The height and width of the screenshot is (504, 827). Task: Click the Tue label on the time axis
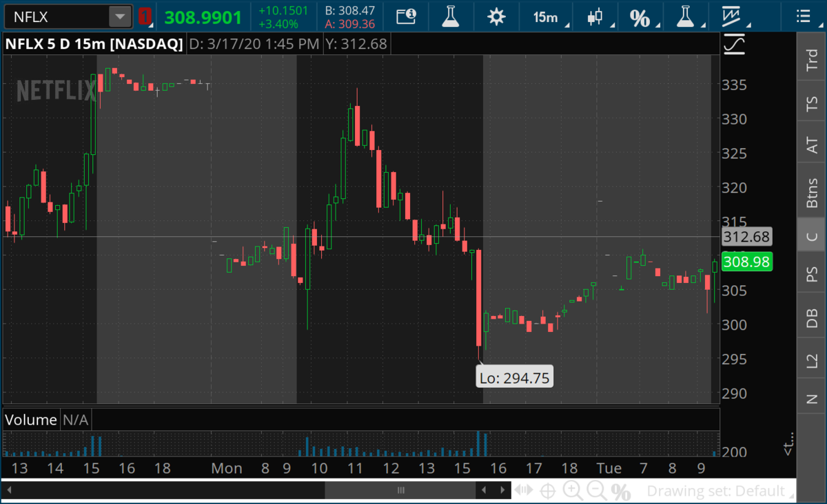tap(609, 468)
